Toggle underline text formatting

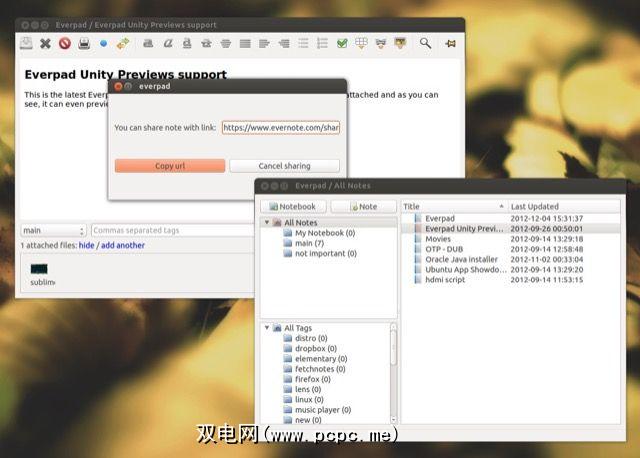coord(187,43)
